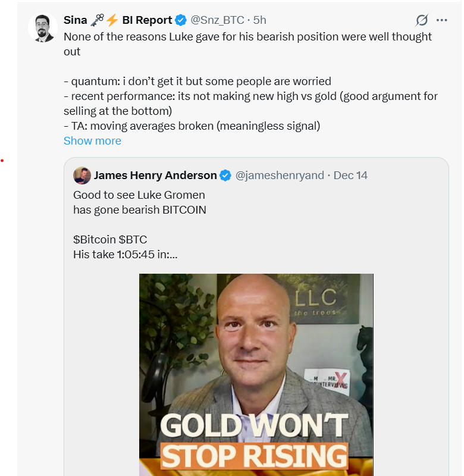This screenshot has height=476, width=464.
Task: Open the quoted post's Dec 14 timestamp
Action: pyautogui.click(x=350, y=176)
